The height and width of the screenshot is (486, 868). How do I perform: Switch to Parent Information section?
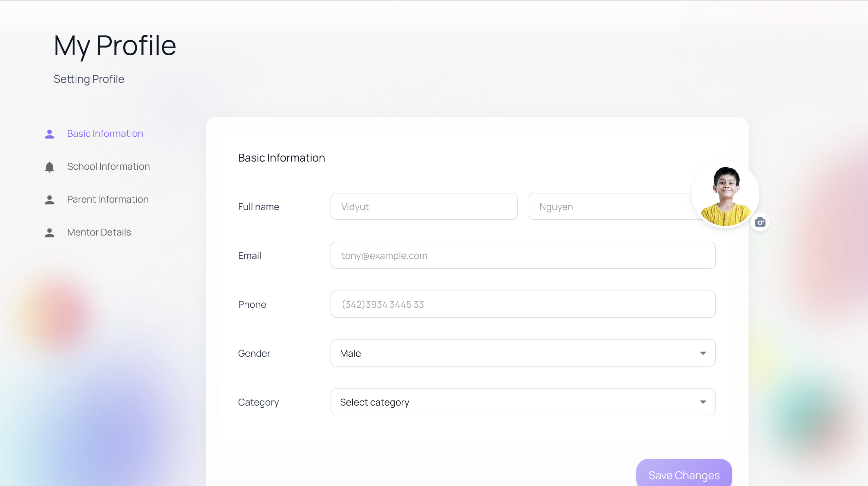coord(108,200)
